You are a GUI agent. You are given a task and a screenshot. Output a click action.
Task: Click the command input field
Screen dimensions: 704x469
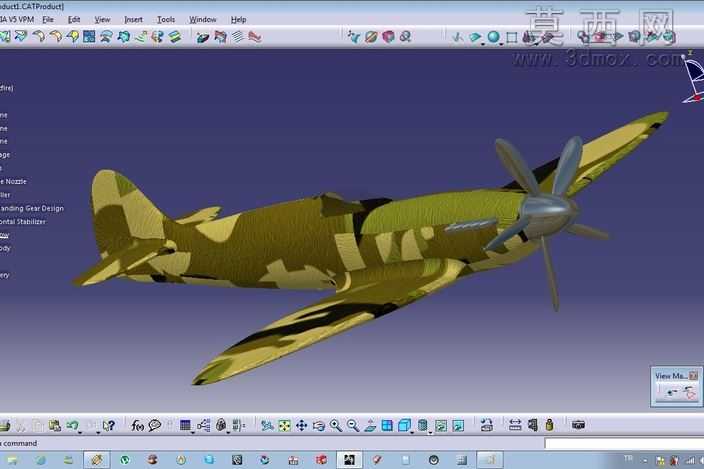click(624, 443)
